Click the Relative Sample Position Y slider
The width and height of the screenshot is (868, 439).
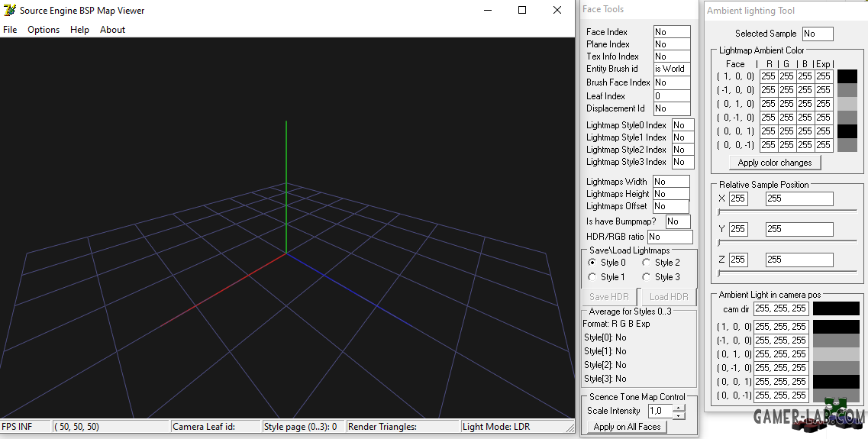[x=787, y=243]
